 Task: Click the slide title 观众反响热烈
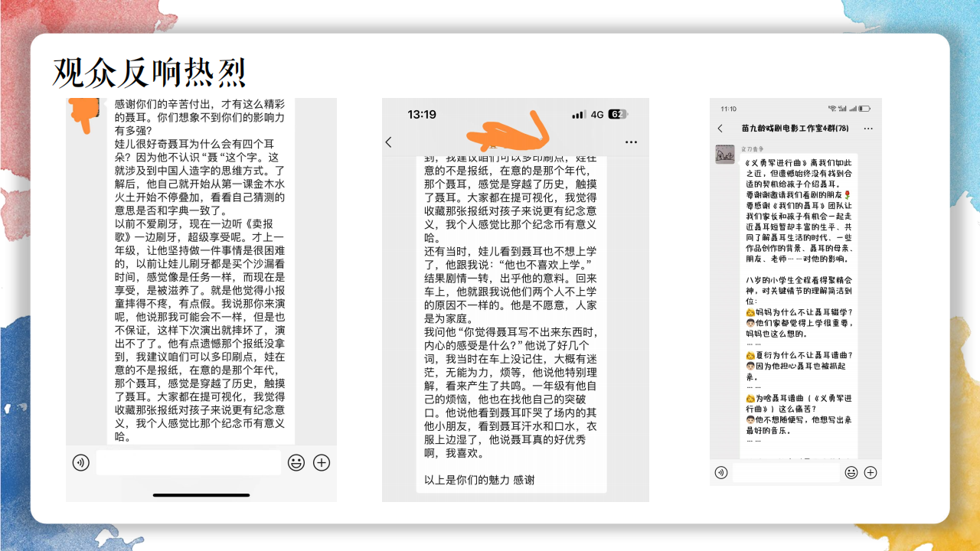click(x=149, y=73)
